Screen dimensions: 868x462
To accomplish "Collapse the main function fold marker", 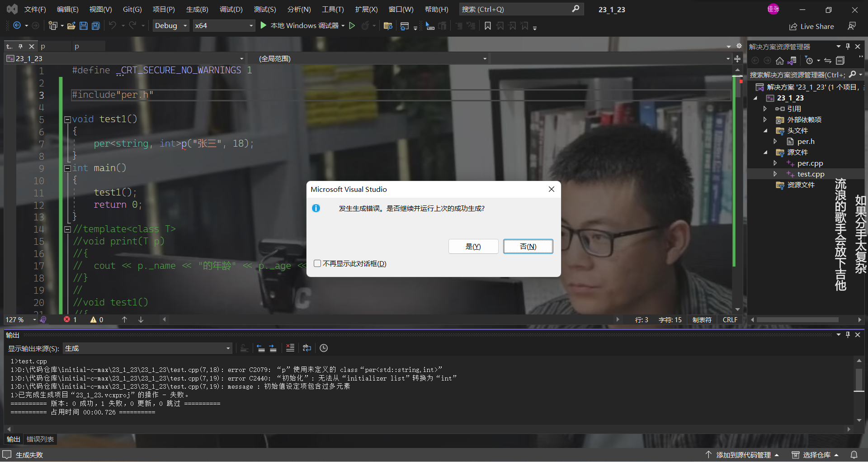I will 67,168.
